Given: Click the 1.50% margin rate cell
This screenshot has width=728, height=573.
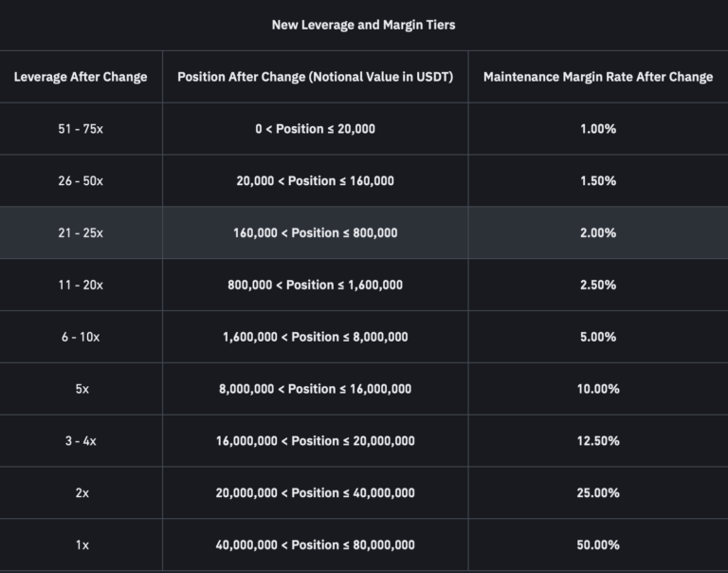Looking at the screenshot, I should tap(597, 181).
